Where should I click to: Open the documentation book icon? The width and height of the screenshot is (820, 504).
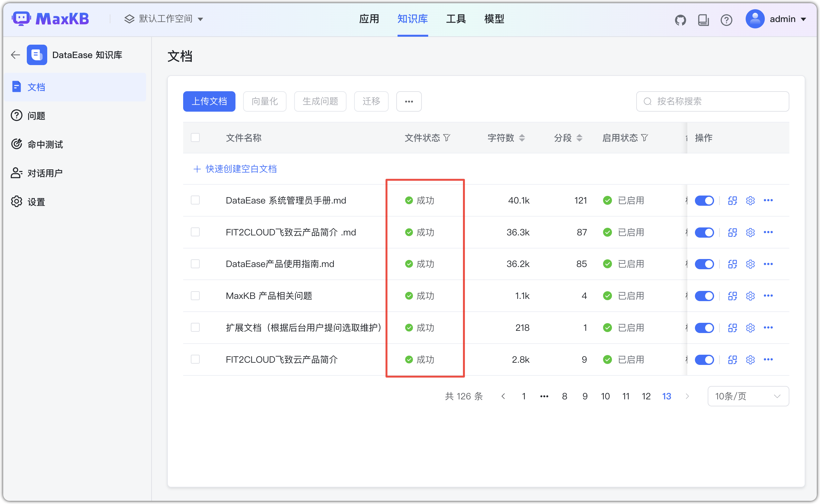point(703,20)
